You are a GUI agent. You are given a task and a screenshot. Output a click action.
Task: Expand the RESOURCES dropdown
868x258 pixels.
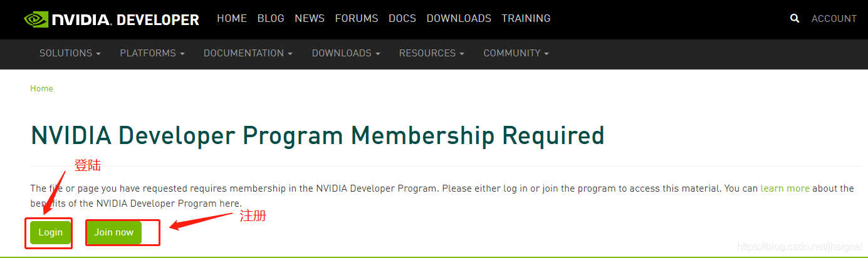point(432,53)
